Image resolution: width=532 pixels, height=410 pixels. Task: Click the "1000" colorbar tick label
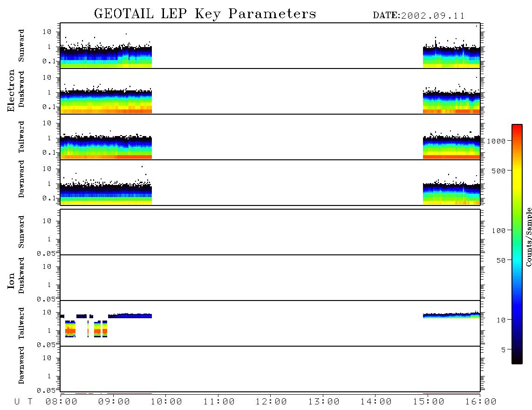pyautogui.click(x=496, y=141)
